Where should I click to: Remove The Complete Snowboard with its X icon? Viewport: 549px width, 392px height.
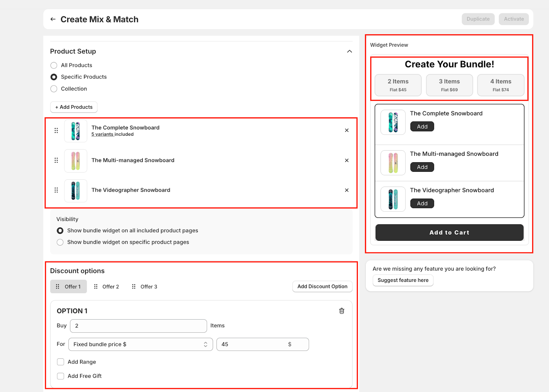tap(347, 130)
